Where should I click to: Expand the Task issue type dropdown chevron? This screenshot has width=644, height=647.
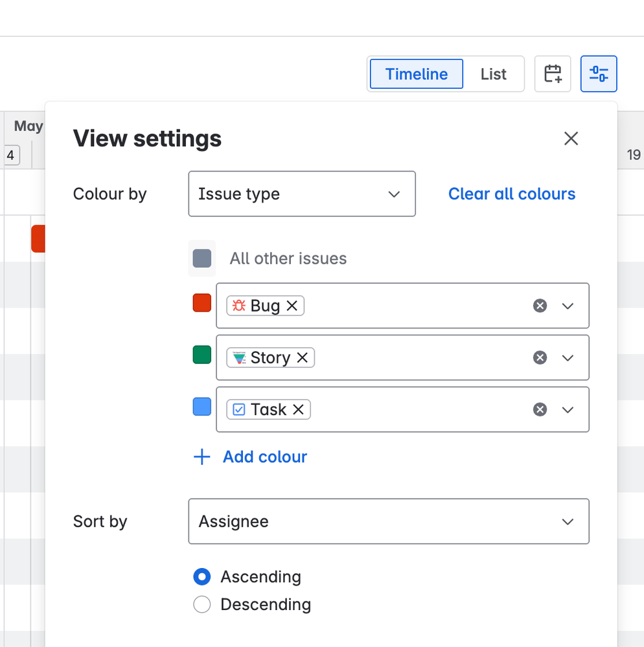(568, 409)
